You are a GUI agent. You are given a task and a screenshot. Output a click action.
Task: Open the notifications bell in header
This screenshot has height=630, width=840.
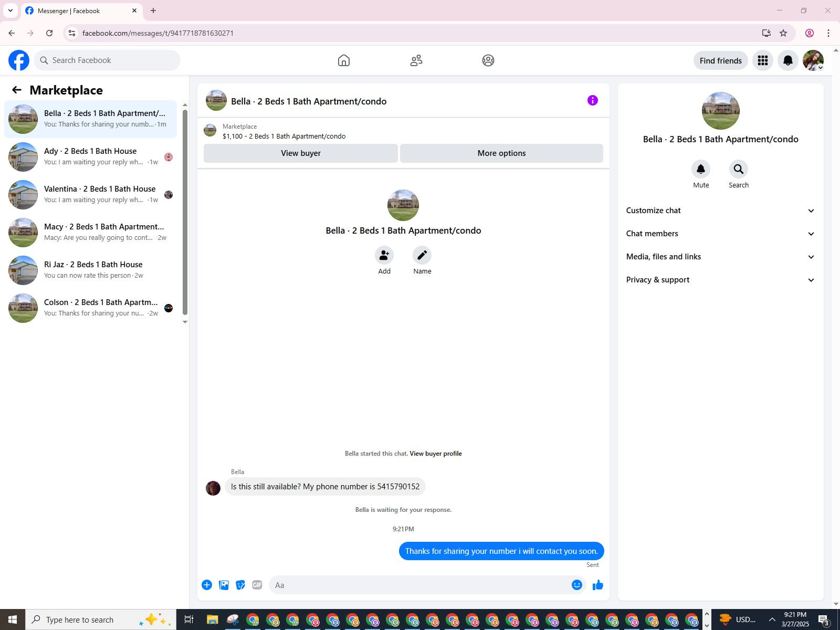(x=788, y=60)
